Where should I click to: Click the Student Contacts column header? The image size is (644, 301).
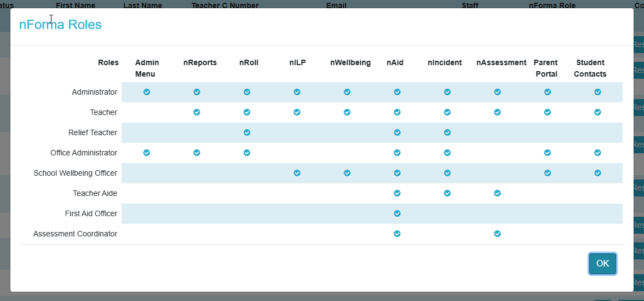pyautogui.click(x=590, y=68)
